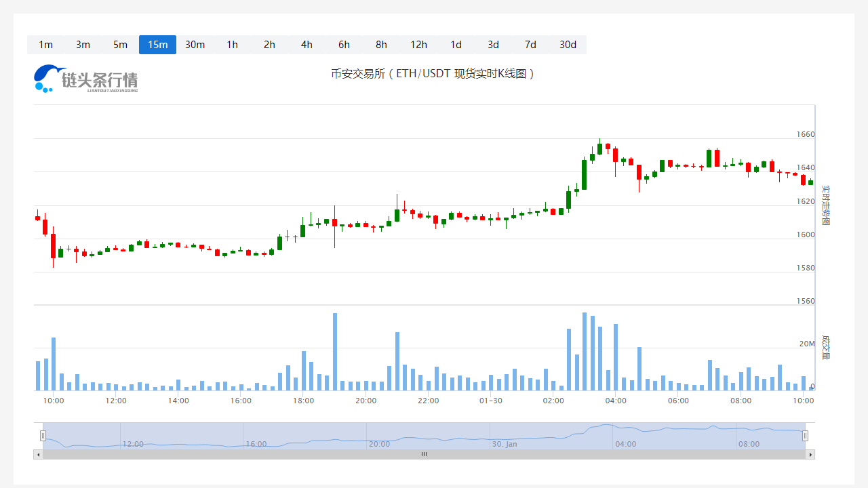Click the 成交量 volume axis label
The height and width of the screenshot is (488, 868).
click(825, 346)
